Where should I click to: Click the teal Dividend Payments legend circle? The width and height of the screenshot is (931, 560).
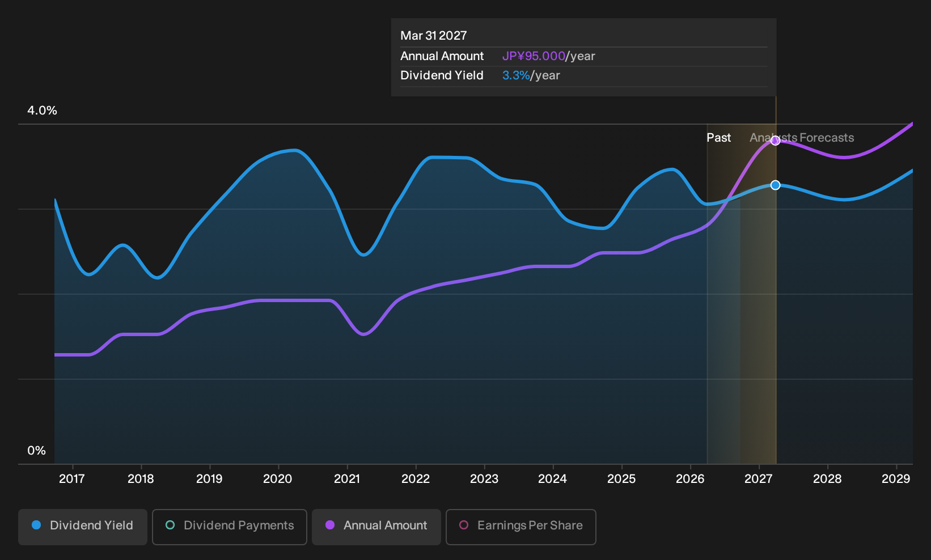pos(170,525)
